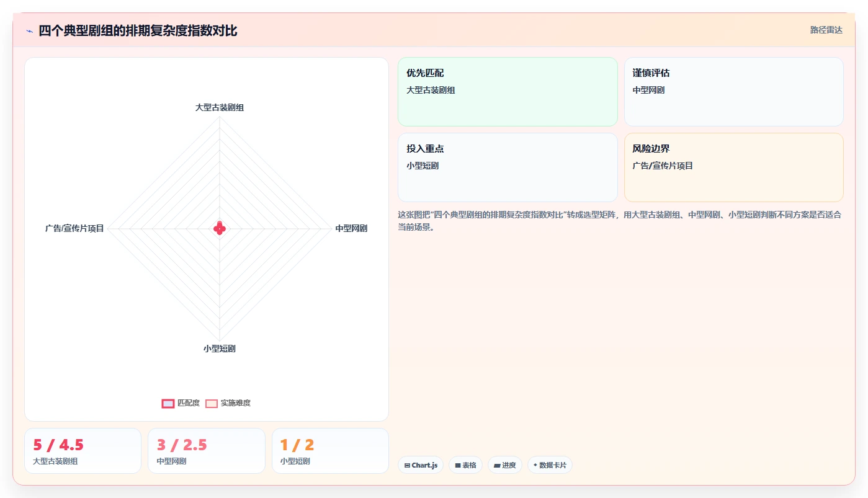Click the 匹配度 legend label
This screenshot has width=868, height=498.
pos(189,403)
